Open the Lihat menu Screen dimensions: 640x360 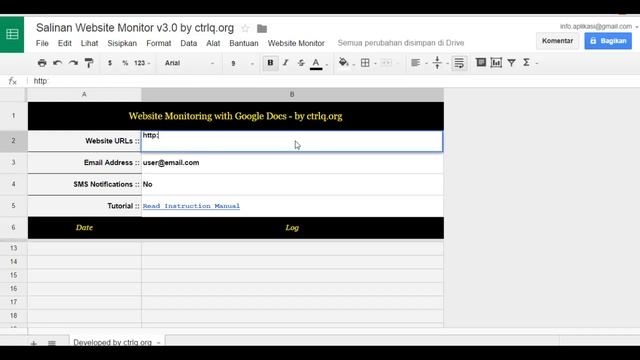(89, 43)
